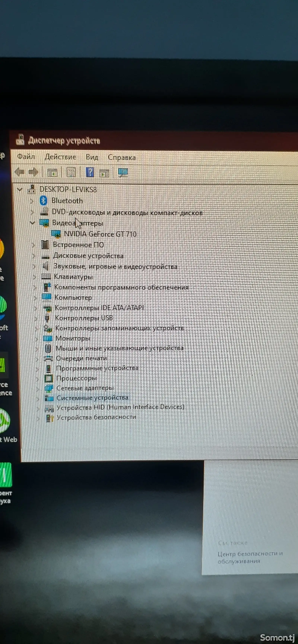The image size is (298, 644).
Task: Expand the Дисковые устройства category
Action: point(34,256)
